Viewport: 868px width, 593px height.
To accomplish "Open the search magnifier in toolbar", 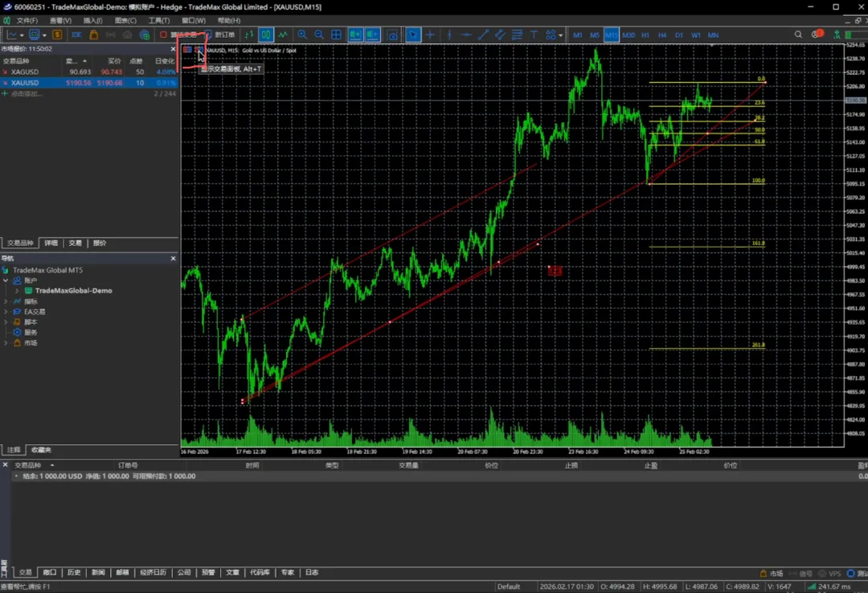I will point(798,35).
